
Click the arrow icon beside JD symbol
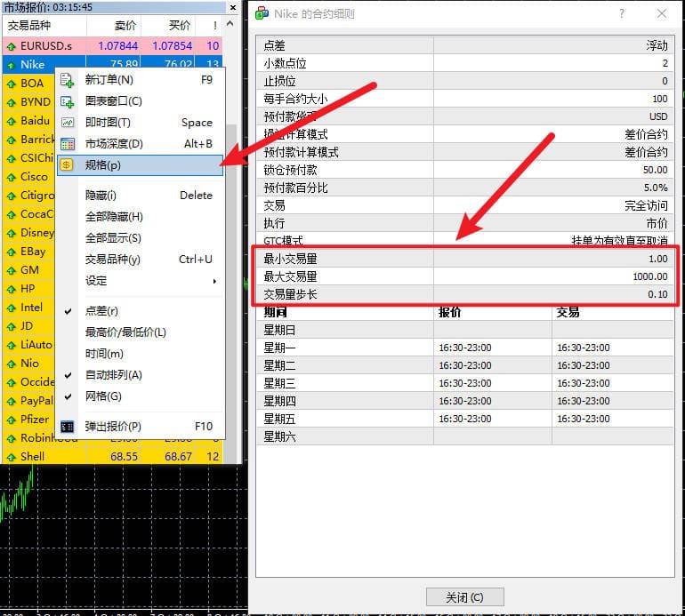[12, 326]
